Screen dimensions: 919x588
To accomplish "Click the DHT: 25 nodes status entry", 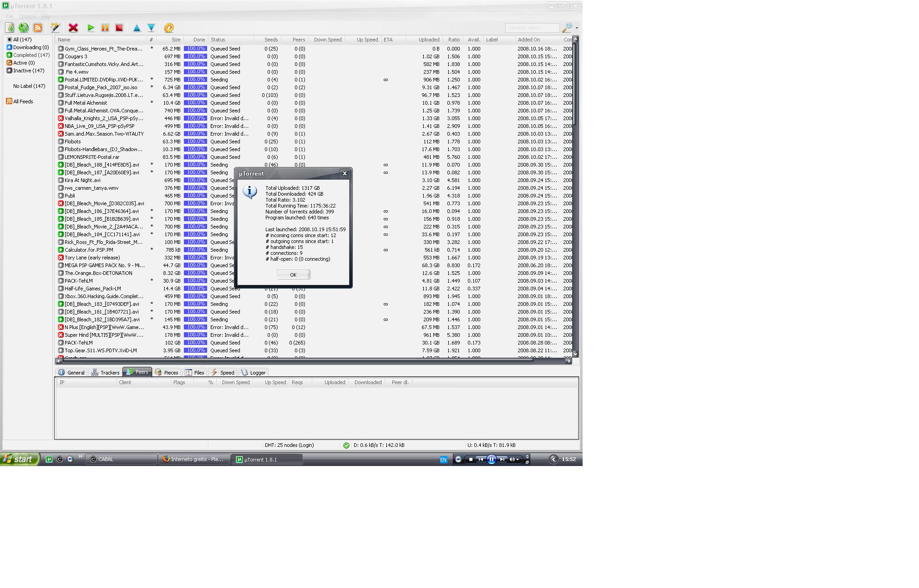I will 289,445.
